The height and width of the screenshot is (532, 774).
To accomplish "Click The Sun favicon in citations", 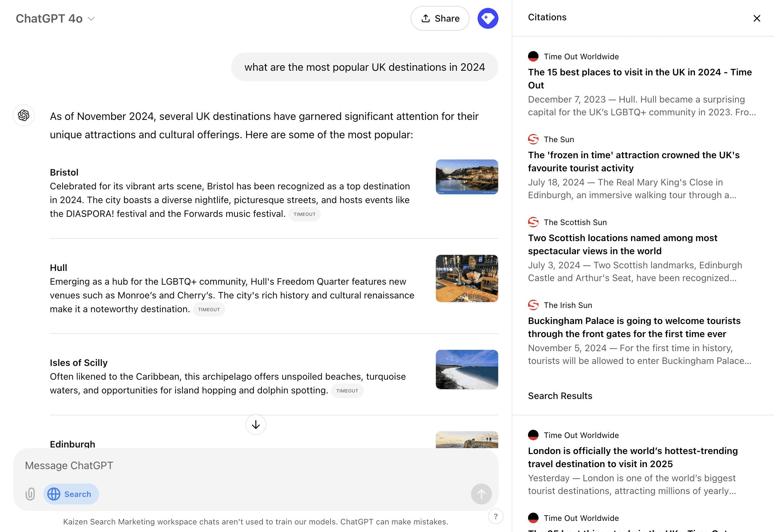I will tap(533, 139).
